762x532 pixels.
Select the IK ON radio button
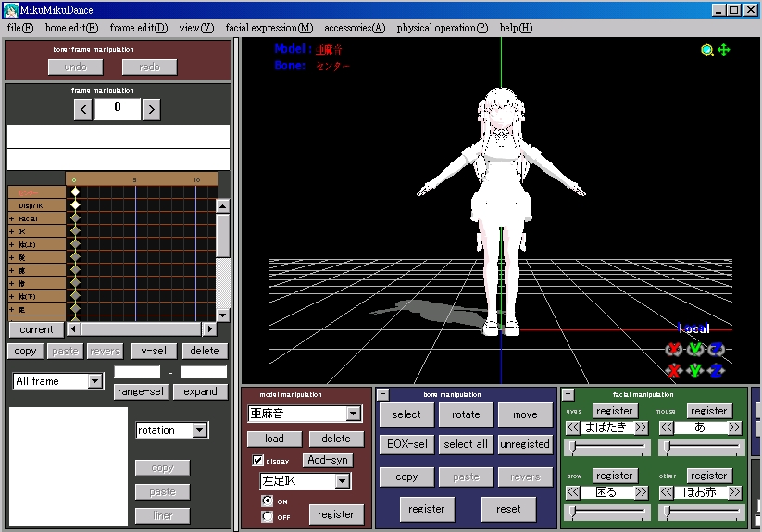268,501
